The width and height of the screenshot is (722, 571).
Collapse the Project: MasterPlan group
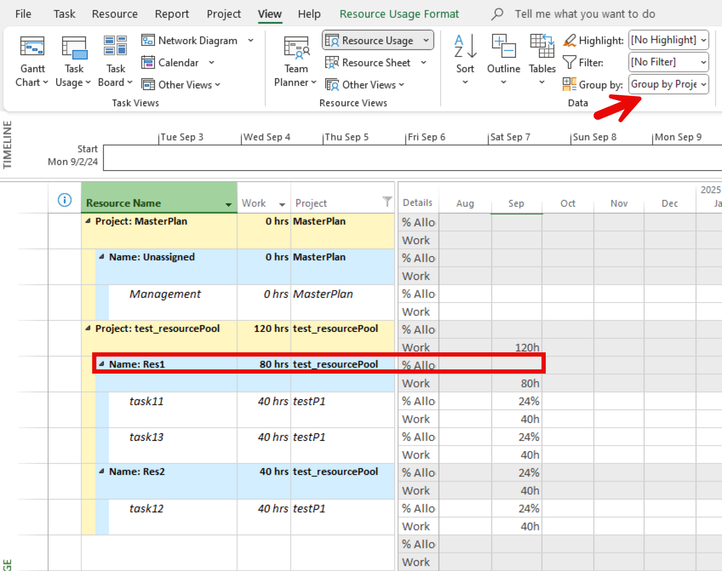(x=88, y=221)
